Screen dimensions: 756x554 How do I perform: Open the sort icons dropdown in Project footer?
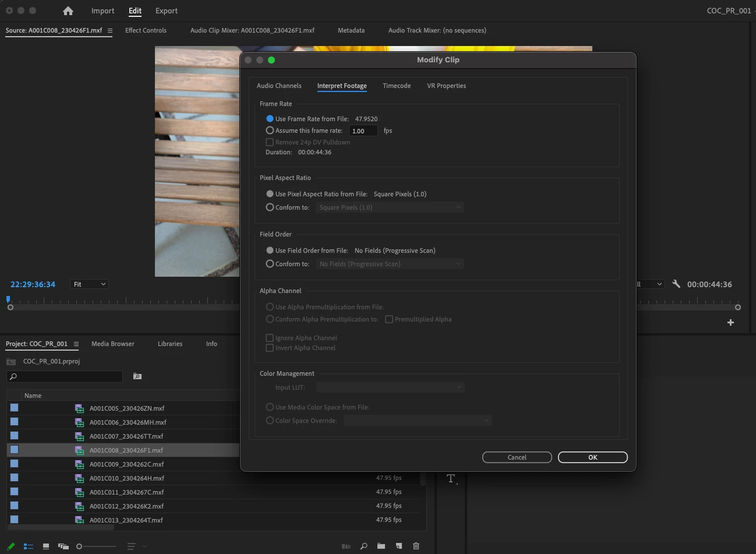[137, 546]
